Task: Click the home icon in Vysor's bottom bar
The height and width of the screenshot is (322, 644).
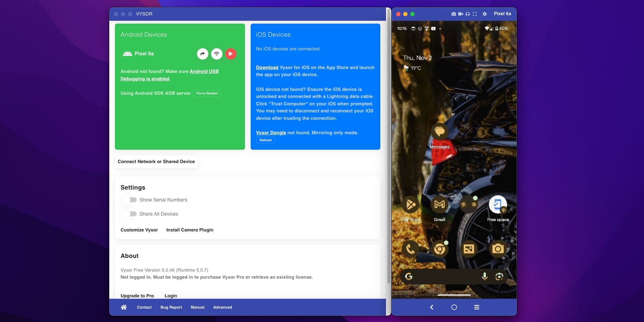Action: (124, 307)
